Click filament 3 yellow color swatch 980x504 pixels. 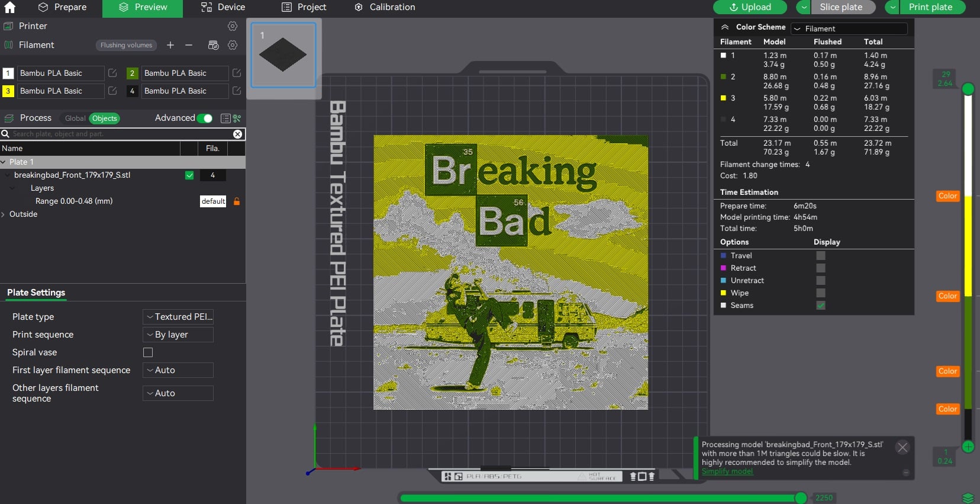tap(8, 91)
